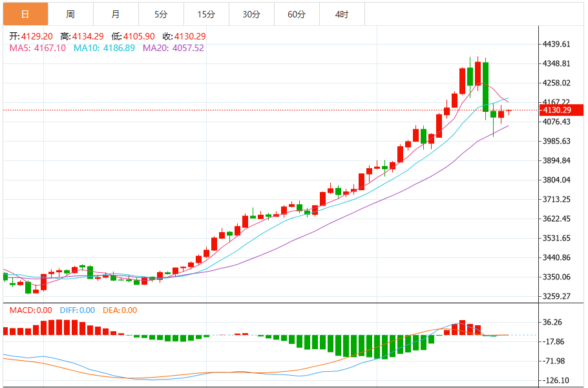Open the 30分 thirty-minute timeframe
The image size is (588, 388).
click(251, 12)
